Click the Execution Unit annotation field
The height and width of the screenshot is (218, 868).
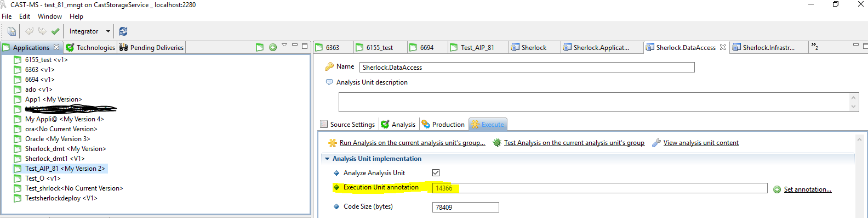pyautogui.click(x=599, y=188)
